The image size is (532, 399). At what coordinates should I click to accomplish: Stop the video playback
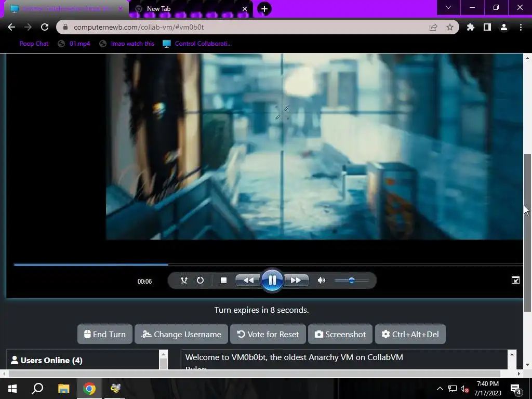(223, 280)
